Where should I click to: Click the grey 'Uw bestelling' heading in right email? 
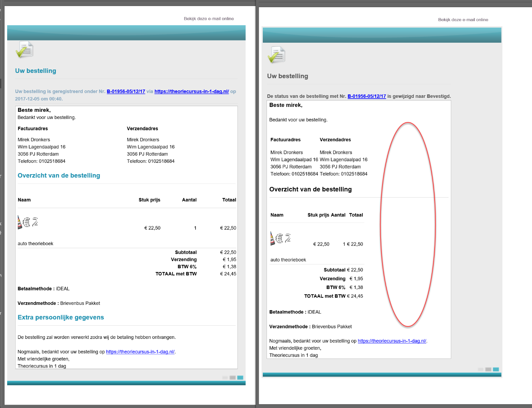tap(287, 76)
